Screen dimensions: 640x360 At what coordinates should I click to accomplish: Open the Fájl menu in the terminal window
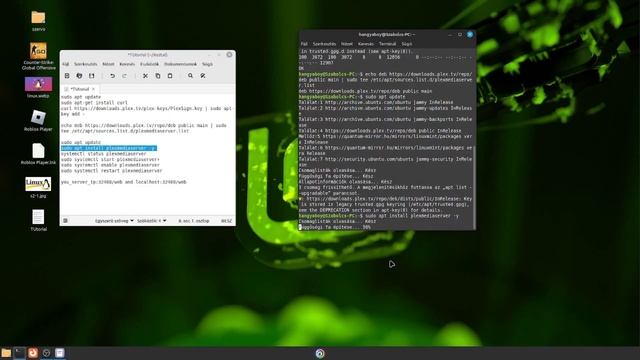[x=304, y=44]
